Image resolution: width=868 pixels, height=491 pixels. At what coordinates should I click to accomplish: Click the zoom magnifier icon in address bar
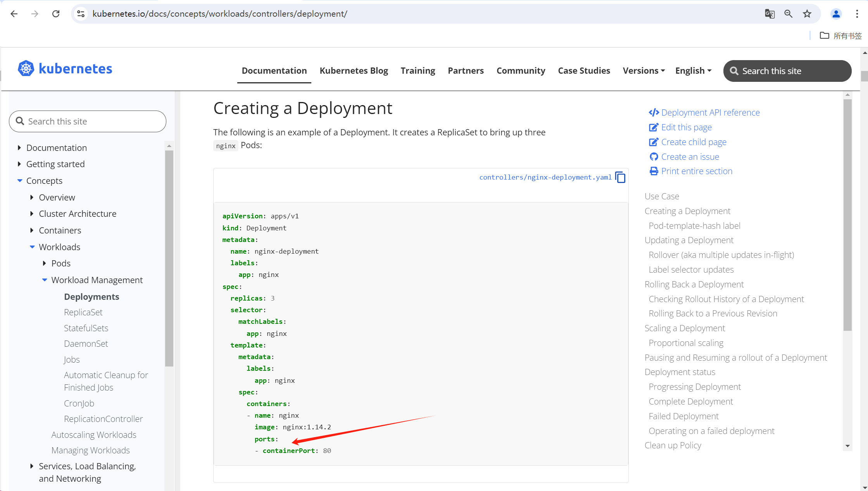[x=788, y=14]
